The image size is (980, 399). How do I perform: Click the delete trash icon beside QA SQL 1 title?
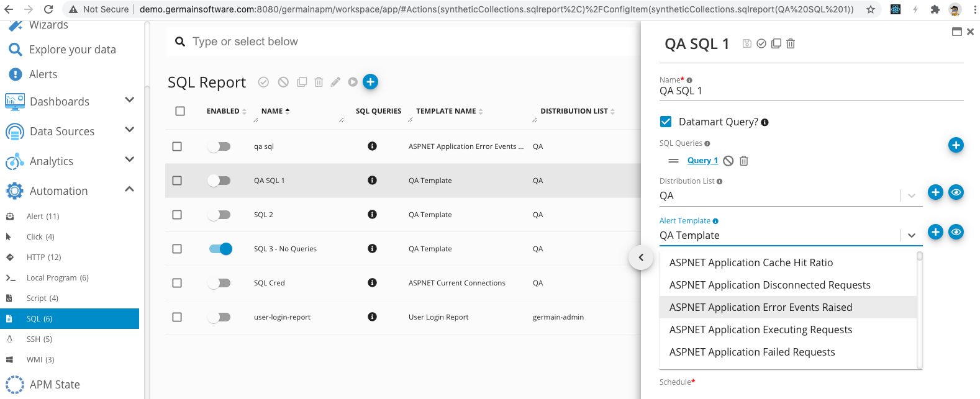point(791,43)
